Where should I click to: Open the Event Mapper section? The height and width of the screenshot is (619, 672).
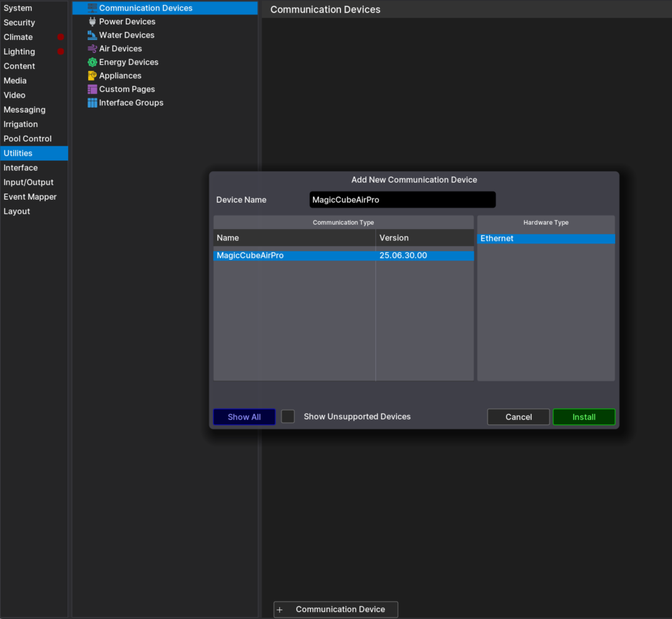pos(34,197)
